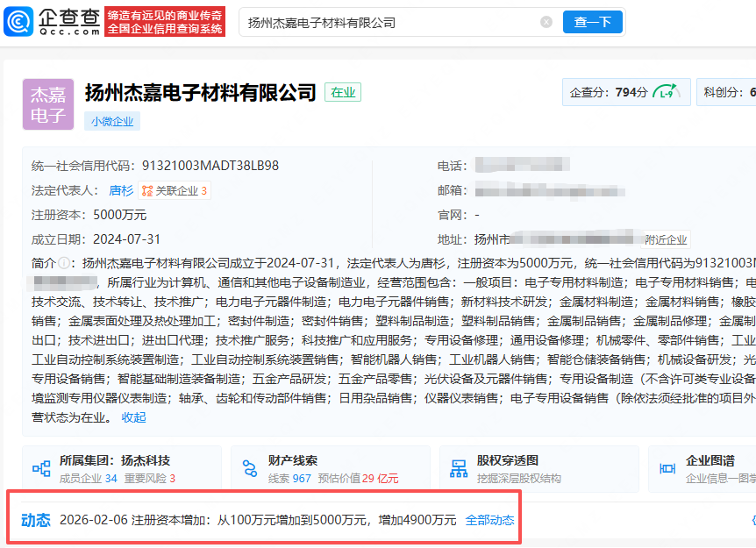Open the 财产线索 icon
Image resolution: width=756 pixels, height=548 pixels.
[250, 468]
